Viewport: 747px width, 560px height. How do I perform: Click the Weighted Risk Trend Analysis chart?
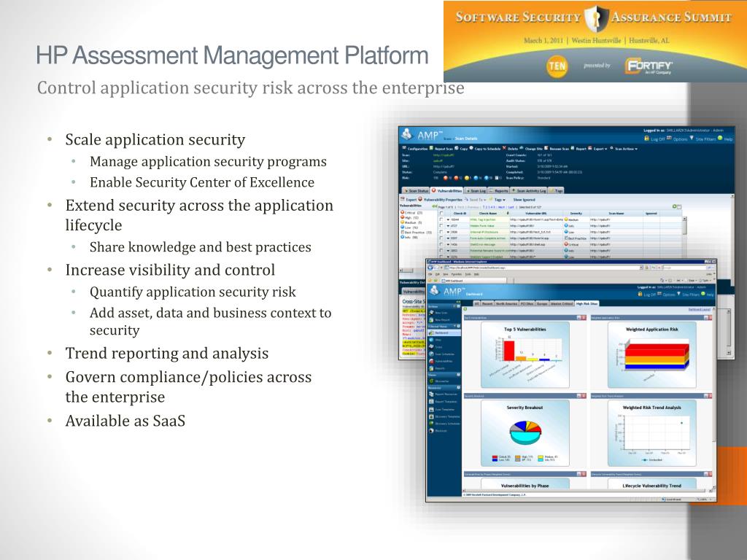pyautogui.click(x=652, y=433)
